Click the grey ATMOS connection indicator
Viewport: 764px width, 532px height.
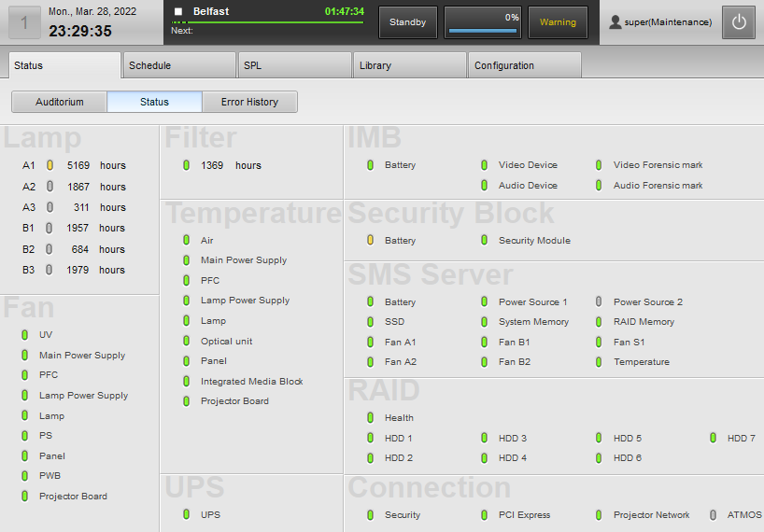[713, 515]
